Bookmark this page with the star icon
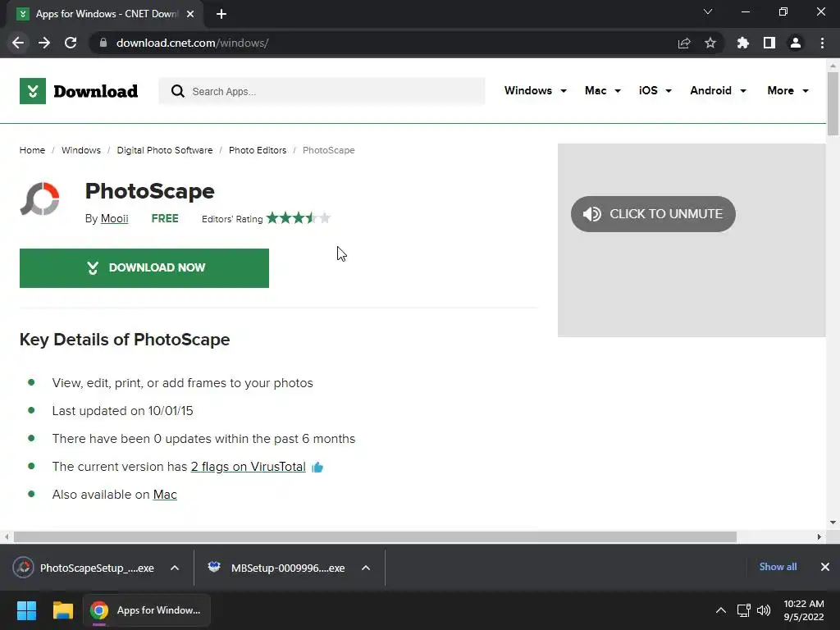Screen dimensions: 840x630 point(710,43)
